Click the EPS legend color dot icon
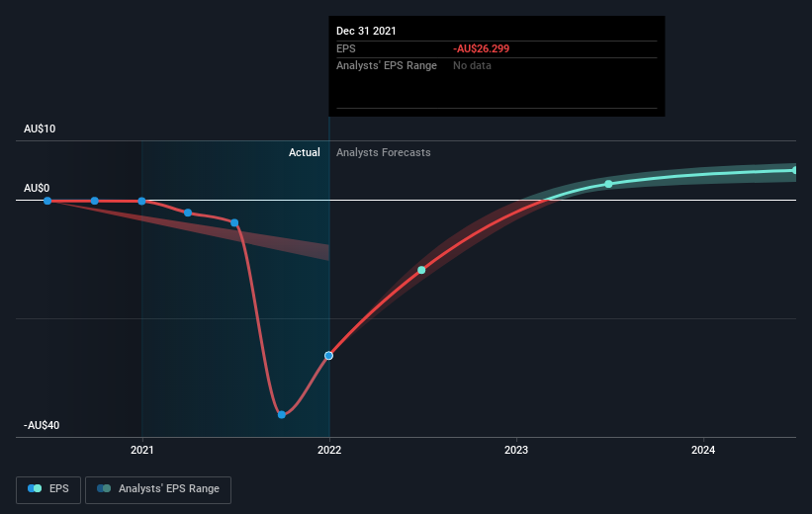 pyautogui.click(x=35, y=488)
